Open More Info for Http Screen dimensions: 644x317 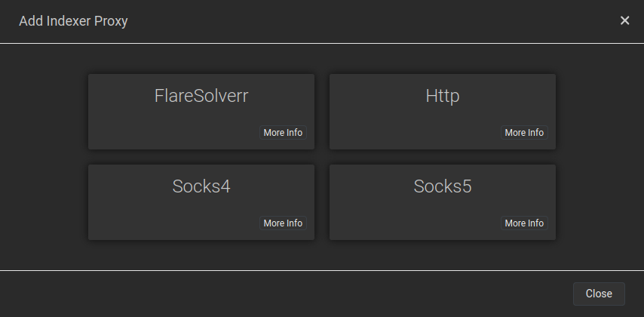pos(524,132)
